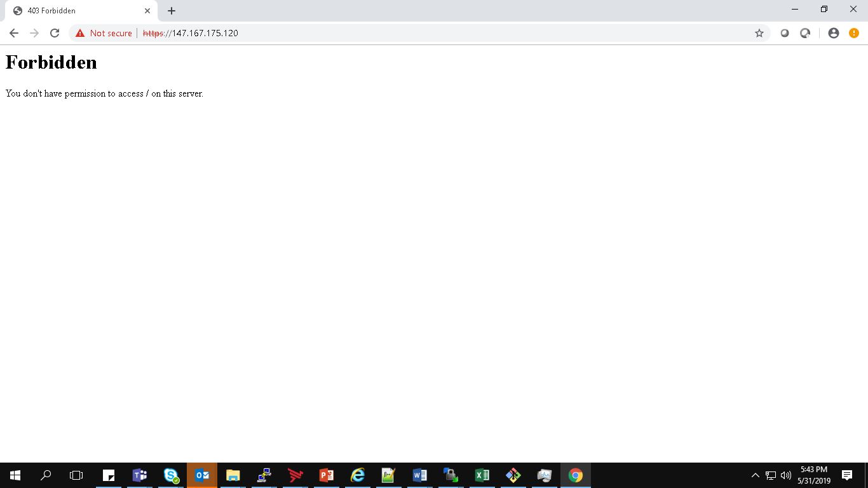
Task: Open the Chrome profile avatar menu
Action: pos(833,33)
